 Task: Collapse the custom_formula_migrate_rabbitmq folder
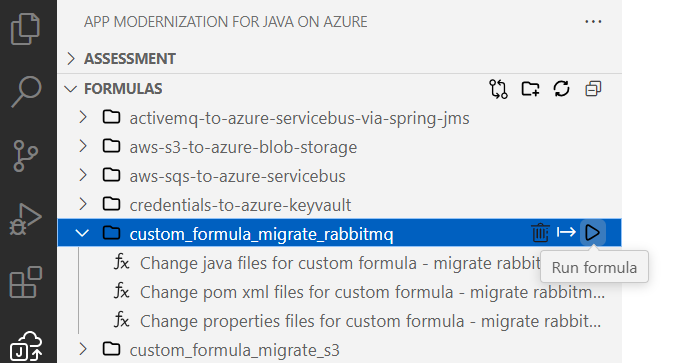82,232
